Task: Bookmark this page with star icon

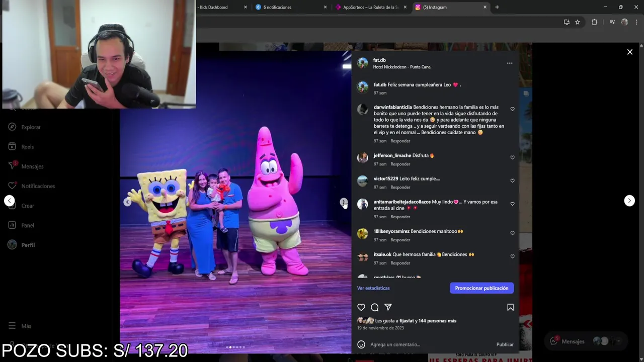Action: click(x=578, y=22)
